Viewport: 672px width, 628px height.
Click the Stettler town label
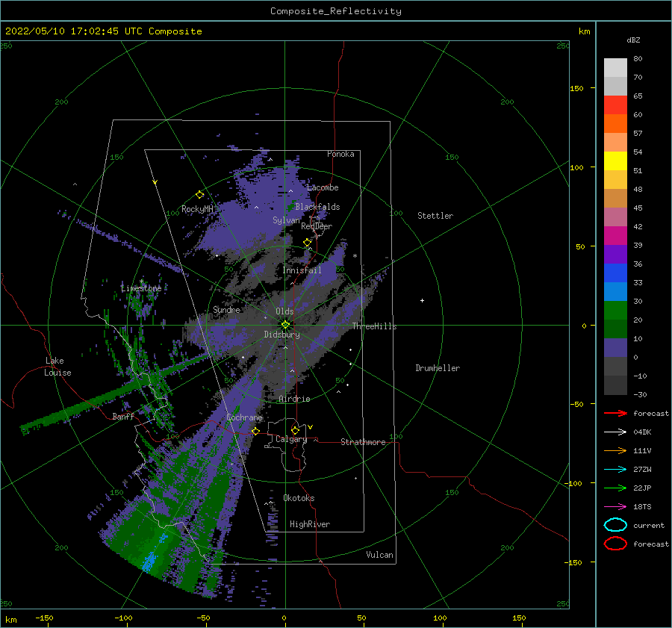pos(435,216)
